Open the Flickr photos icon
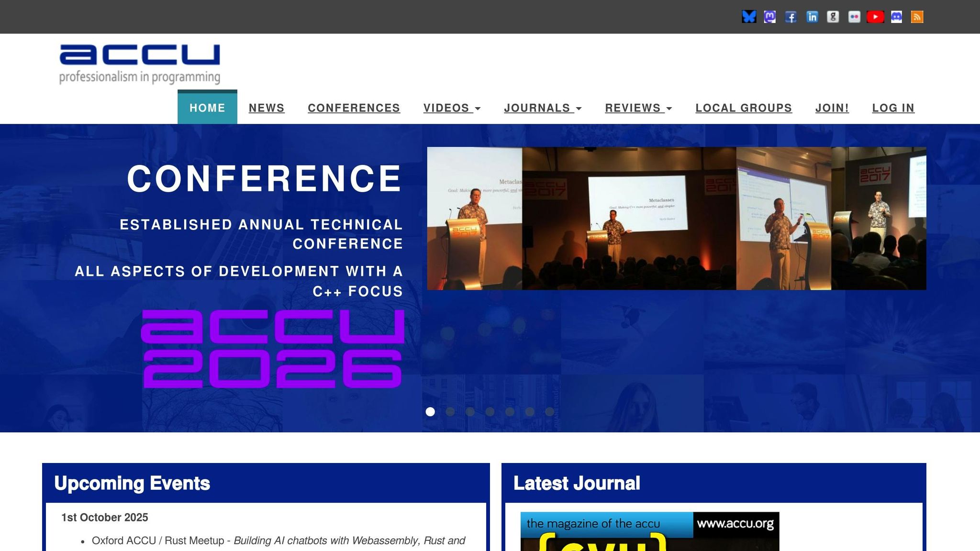This screenshot has height=551, width=980. [854, 17]
